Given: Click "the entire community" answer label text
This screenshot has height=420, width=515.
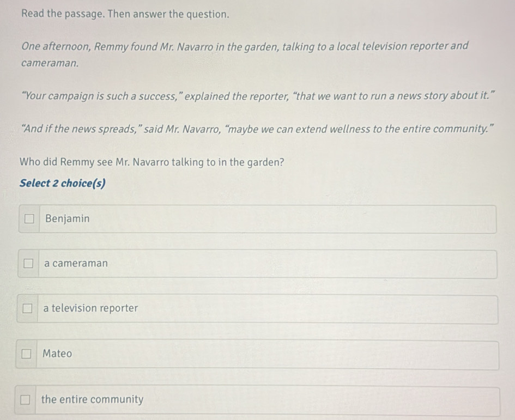Looking at the screenshot, I should coord(92,400).
